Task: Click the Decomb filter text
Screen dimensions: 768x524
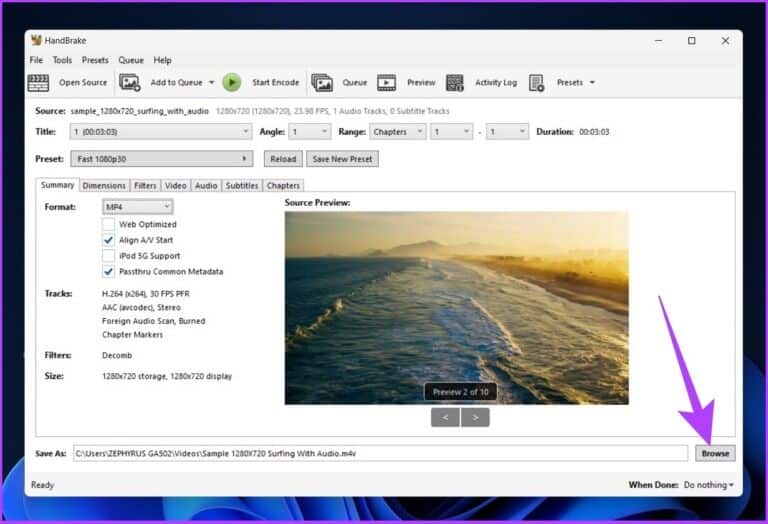Action: click(x=117, y=356)
